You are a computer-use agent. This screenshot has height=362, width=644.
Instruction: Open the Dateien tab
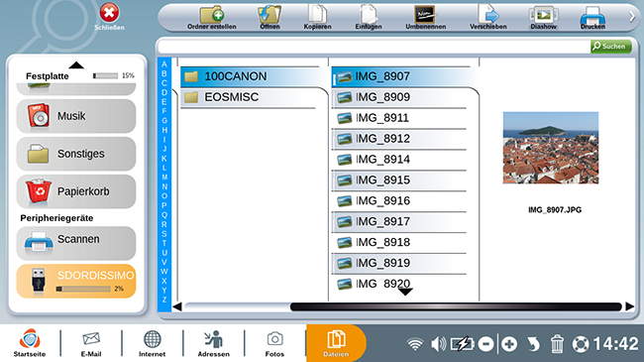pyautogui.click(x=336, y=343)
